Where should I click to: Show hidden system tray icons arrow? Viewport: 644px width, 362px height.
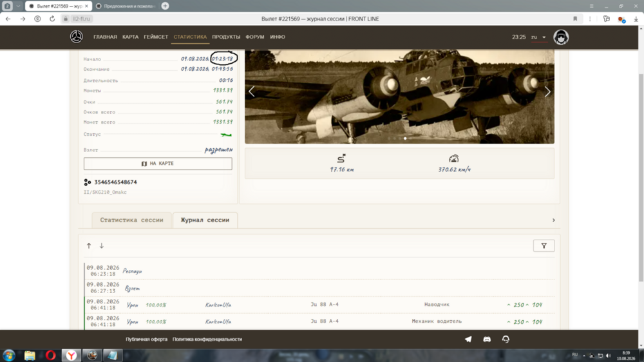(583, 356)
